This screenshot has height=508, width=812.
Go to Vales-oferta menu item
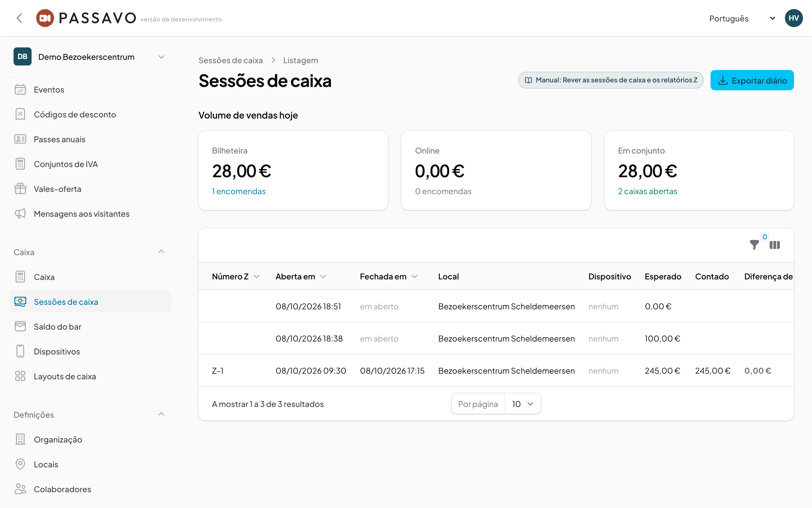click(x=90, y=189)
